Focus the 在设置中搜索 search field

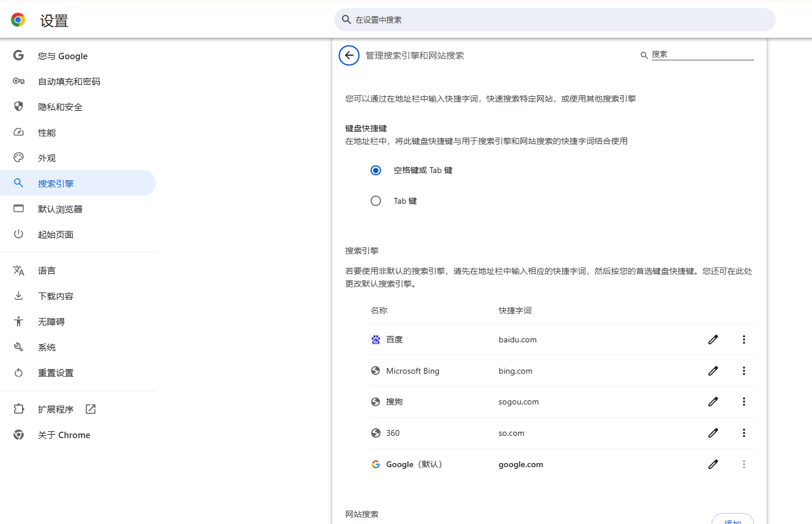tap(555, 20)
